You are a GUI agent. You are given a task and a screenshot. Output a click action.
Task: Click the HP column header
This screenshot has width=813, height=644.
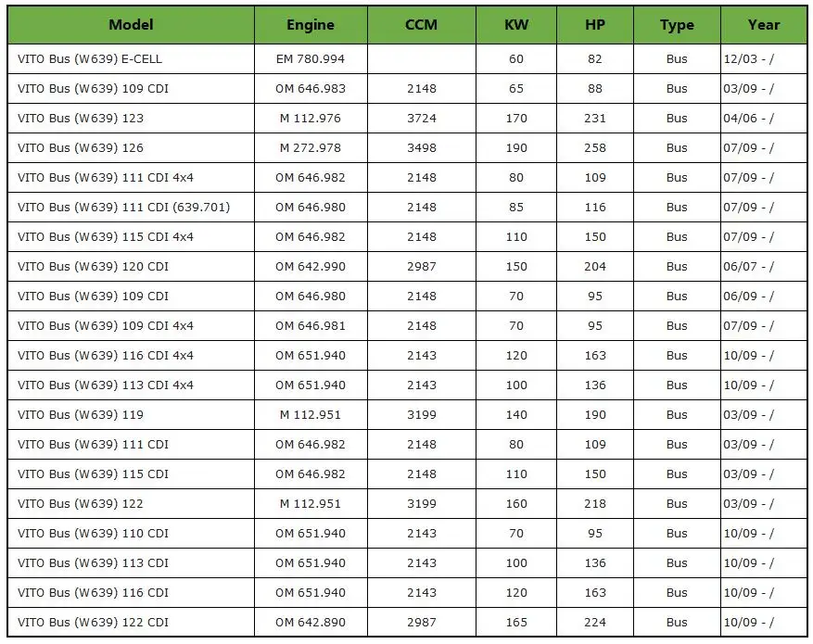595,25
